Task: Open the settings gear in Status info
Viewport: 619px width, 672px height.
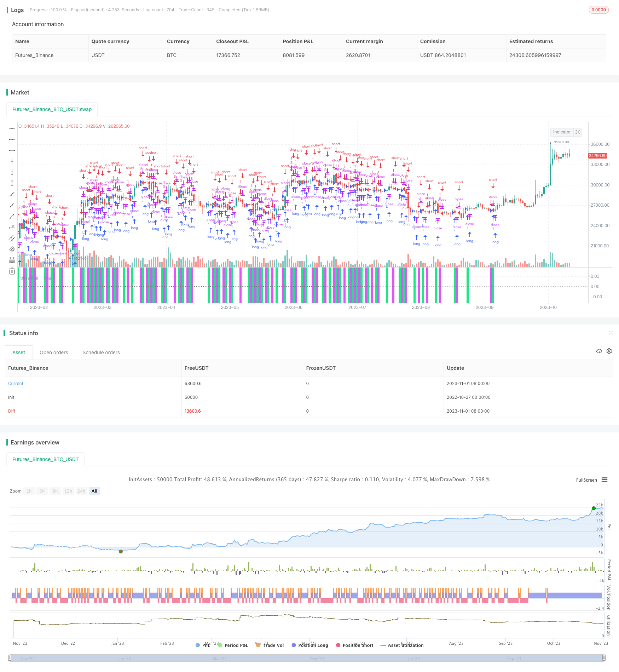Action: click(x=609, y=351)
